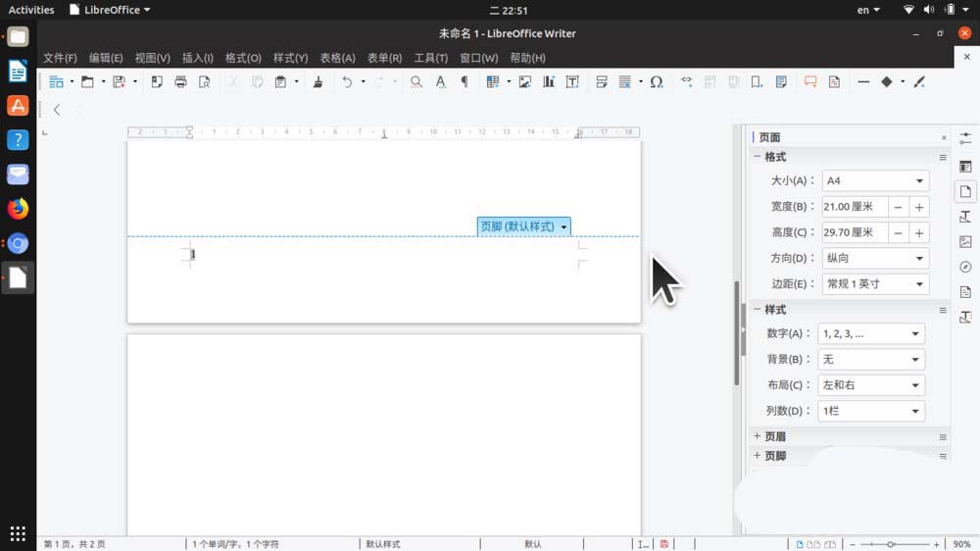This screenshot has height=551, width=980.
Task: Switch to book view layout in status bar
Action: click(x=828, y=544)
